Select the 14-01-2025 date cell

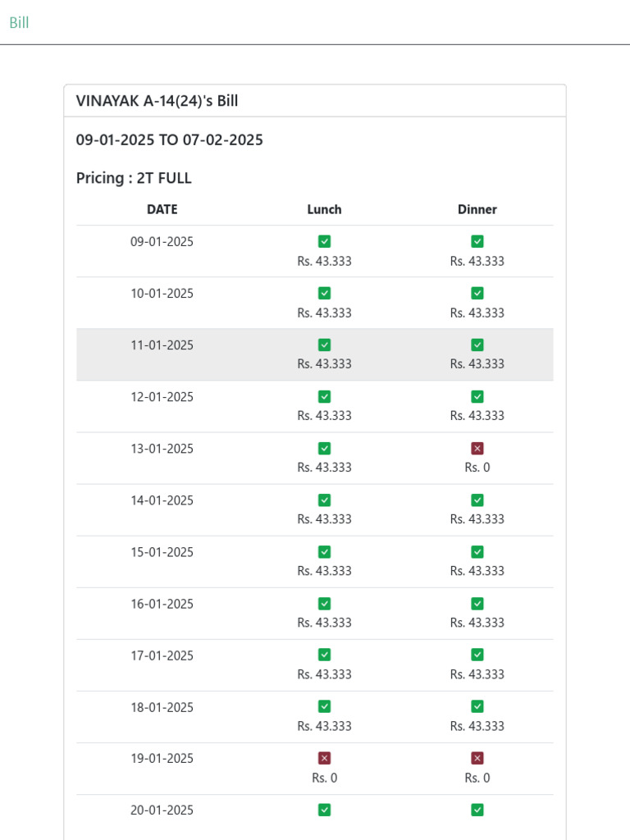pyautogui.click(x=162, y=500)
